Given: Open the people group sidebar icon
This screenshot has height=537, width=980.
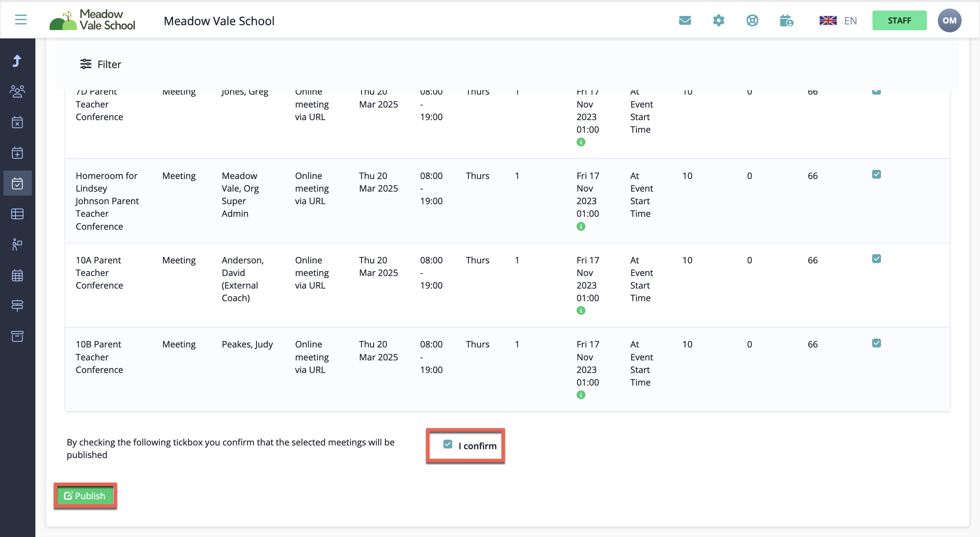Looking at the screenshot, I should (x=17, y=91).
